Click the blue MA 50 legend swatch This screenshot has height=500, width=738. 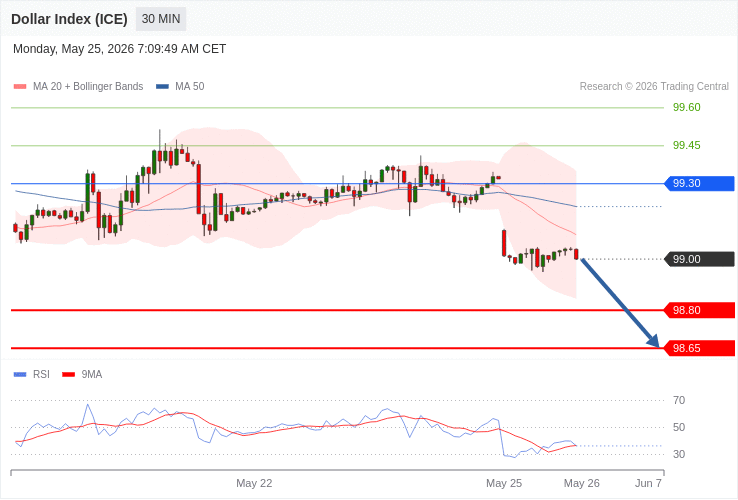pyautogui.click(x=162, y=87)
